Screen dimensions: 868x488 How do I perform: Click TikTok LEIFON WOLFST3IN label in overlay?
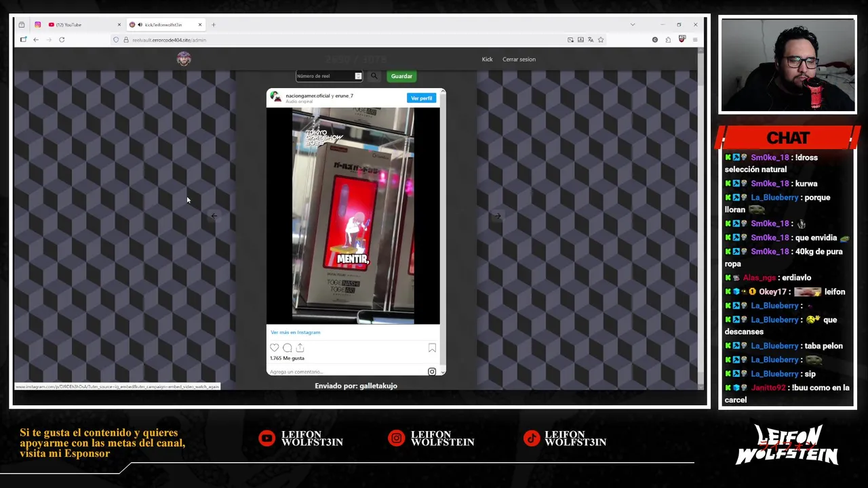point(575,439)
